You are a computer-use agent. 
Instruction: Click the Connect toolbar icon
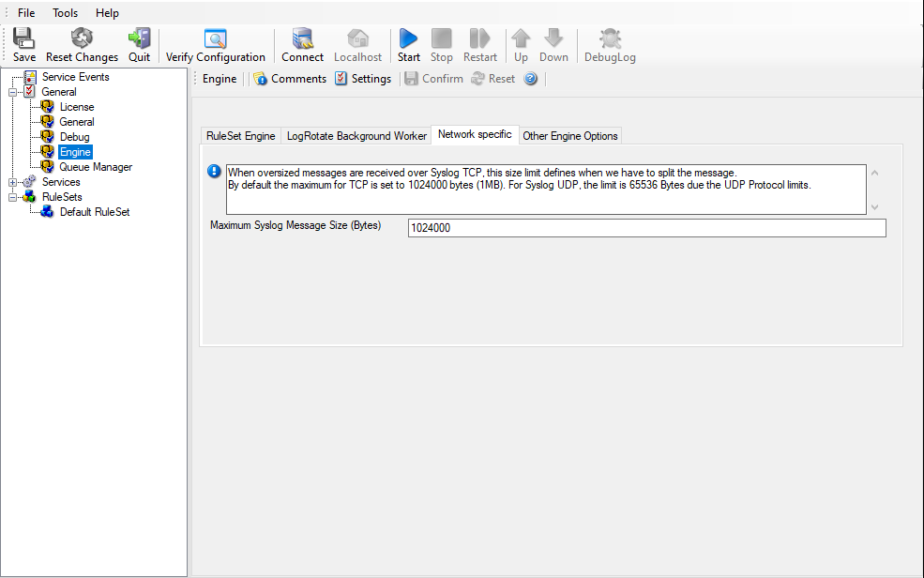(x=302, y=39)
